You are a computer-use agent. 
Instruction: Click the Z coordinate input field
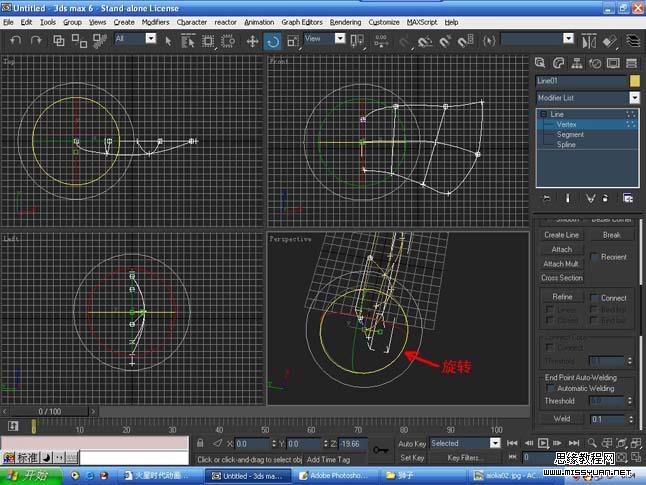(351, 443)
